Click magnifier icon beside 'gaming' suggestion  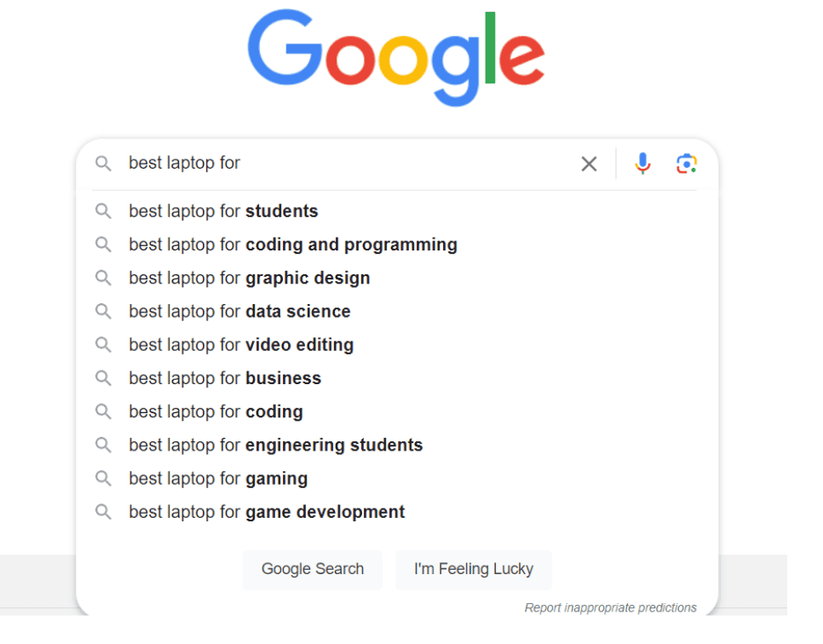coord(103,479)
